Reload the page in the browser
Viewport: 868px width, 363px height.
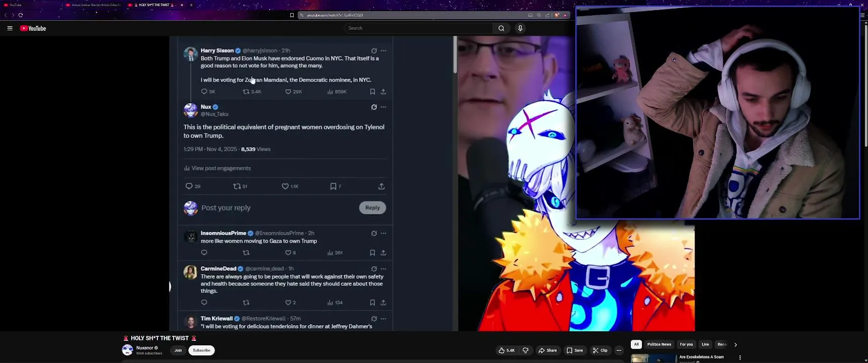pyautogui.click(x=21, y=15)
